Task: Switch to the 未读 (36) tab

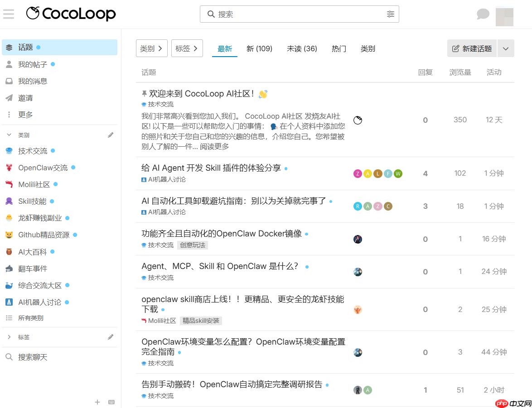Action: (302, 48)
